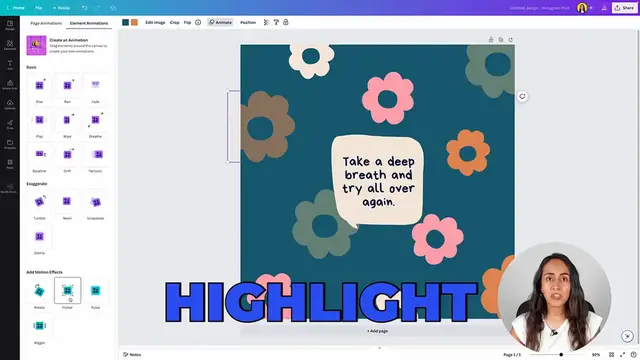Open the Projects panel in sidebar
The height and width of the screenshot is (360, 640).
tap(10, 144)
